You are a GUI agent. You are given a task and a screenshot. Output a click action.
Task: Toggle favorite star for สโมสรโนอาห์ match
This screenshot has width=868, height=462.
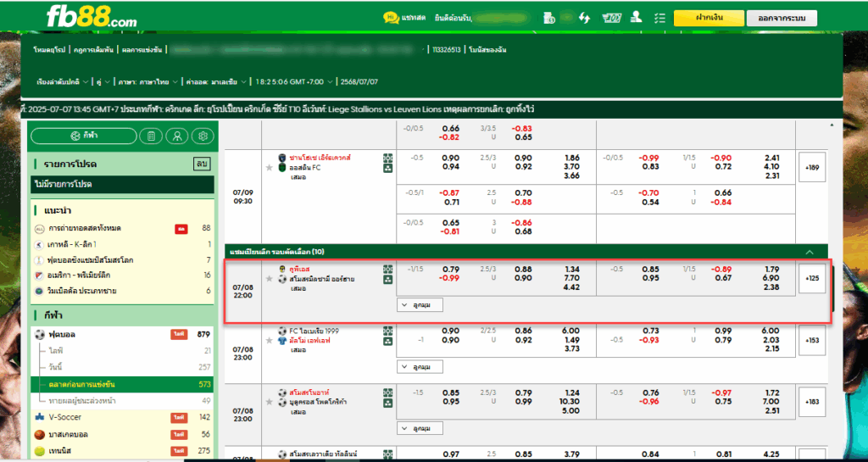(x=269, y=402)
